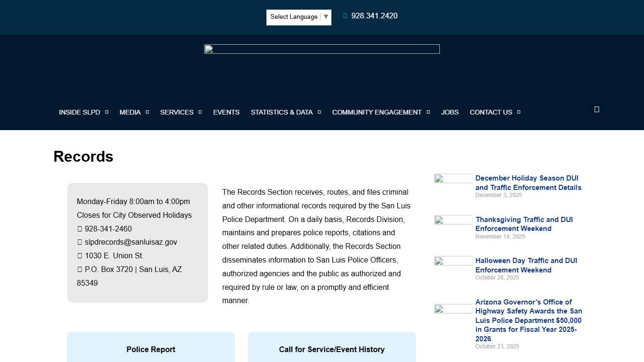Select the JOBS navigation item
This screenshot has width=644, height=362.
pyautogui.click(x=450, y=112)
